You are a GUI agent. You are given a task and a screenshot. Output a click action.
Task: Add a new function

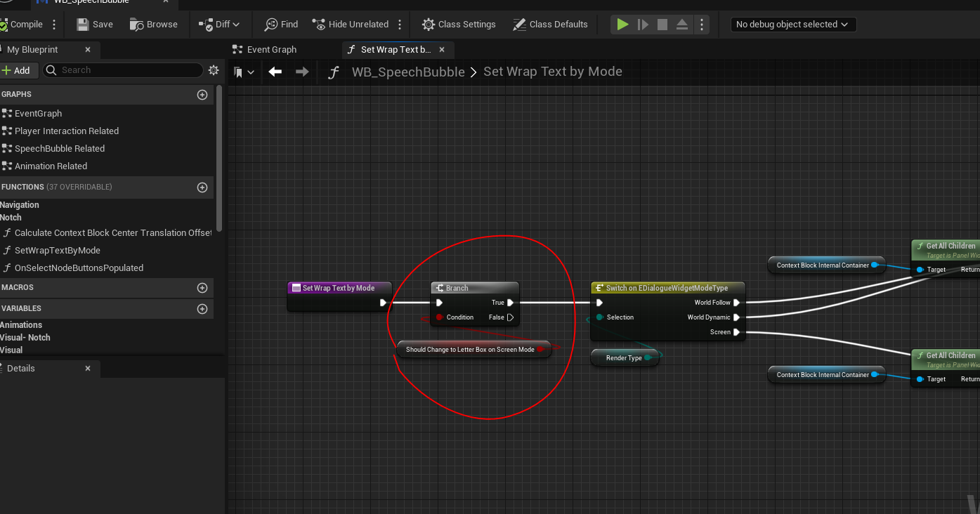pos(202,187)
